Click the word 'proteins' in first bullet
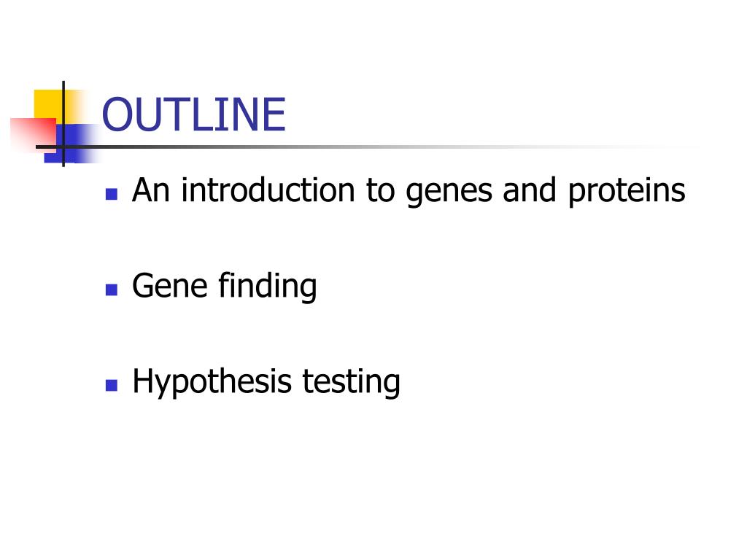 pos(627,192)
